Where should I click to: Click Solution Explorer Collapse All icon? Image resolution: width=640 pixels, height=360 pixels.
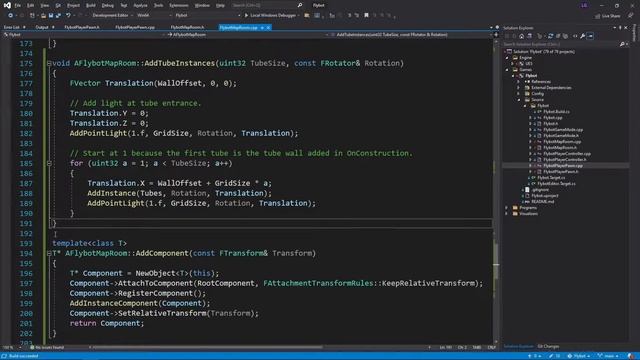point(558,36)
